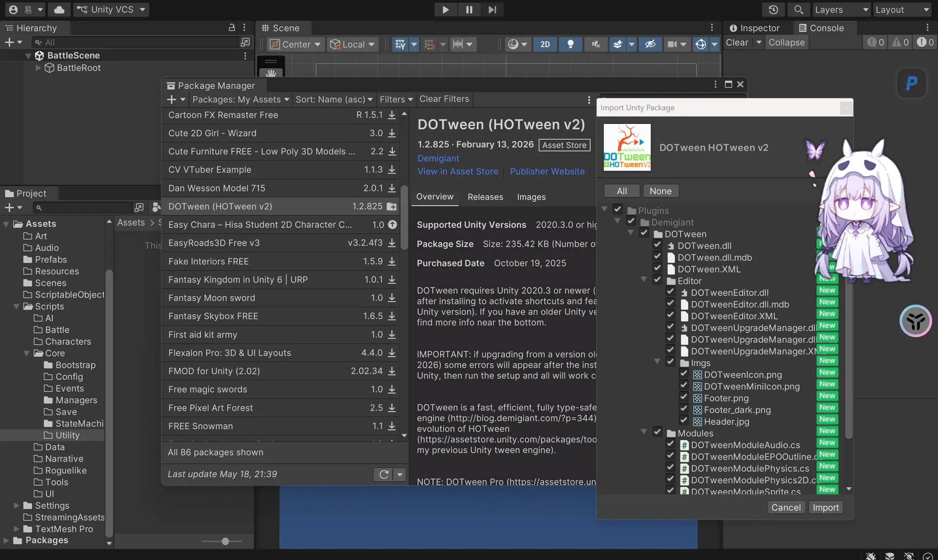The height and width of the screenshot is (560, 938).
Task: Click the Play button
Action: 445,10
